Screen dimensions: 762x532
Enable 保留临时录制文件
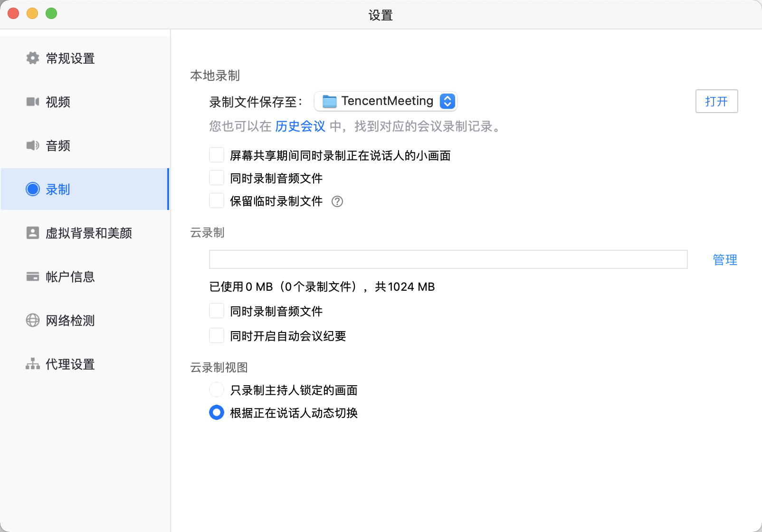(x=217, y=200)
